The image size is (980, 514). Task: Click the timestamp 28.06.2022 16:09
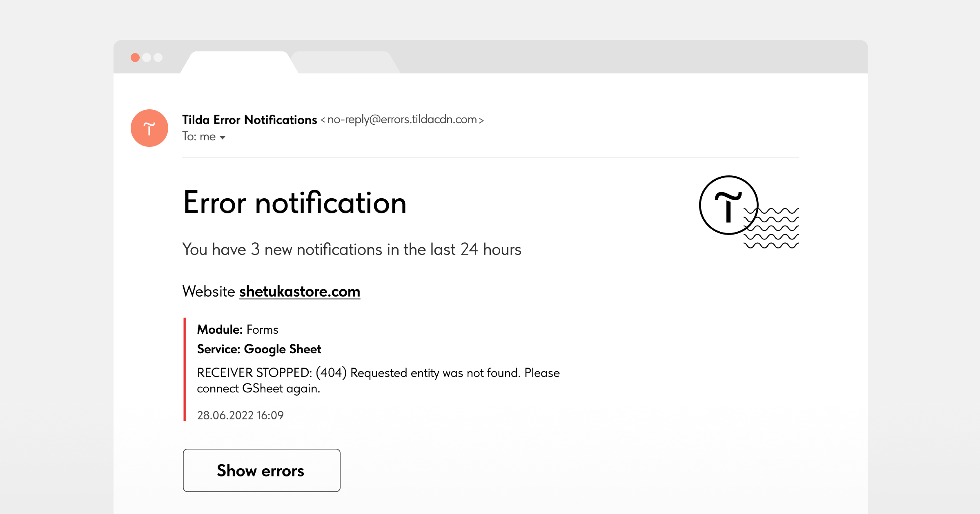pos(240,415)
